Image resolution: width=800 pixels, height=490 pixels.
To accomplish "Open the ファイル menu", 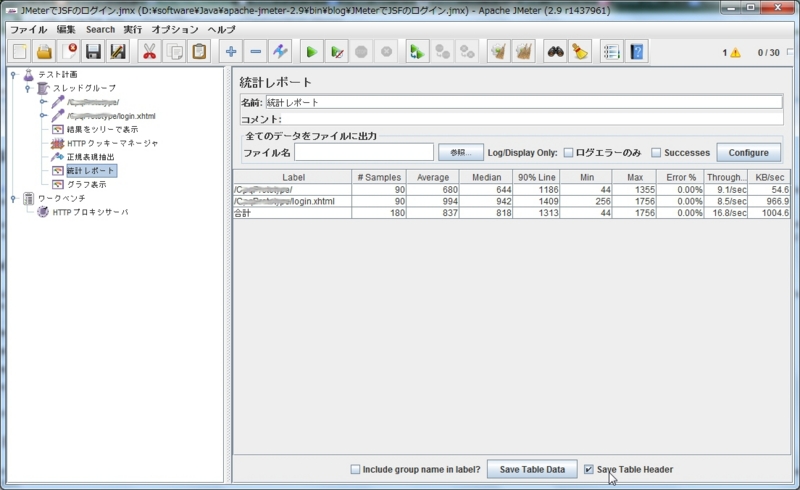I will [x=29, y=30].
